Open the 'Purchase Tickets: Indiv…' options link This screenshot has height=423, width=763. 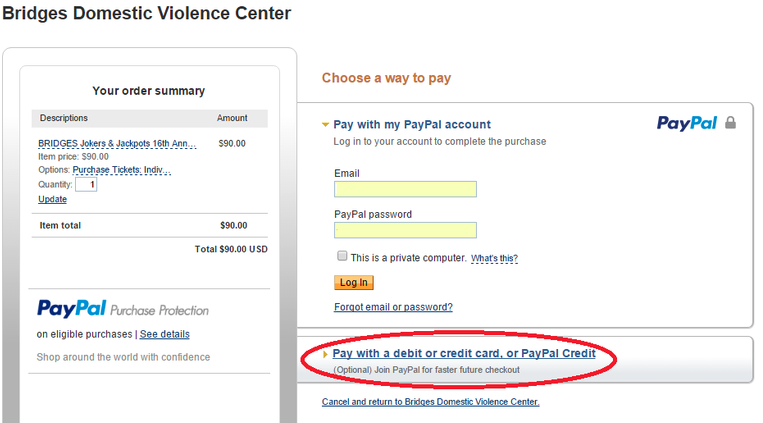[x=122, y=170]
